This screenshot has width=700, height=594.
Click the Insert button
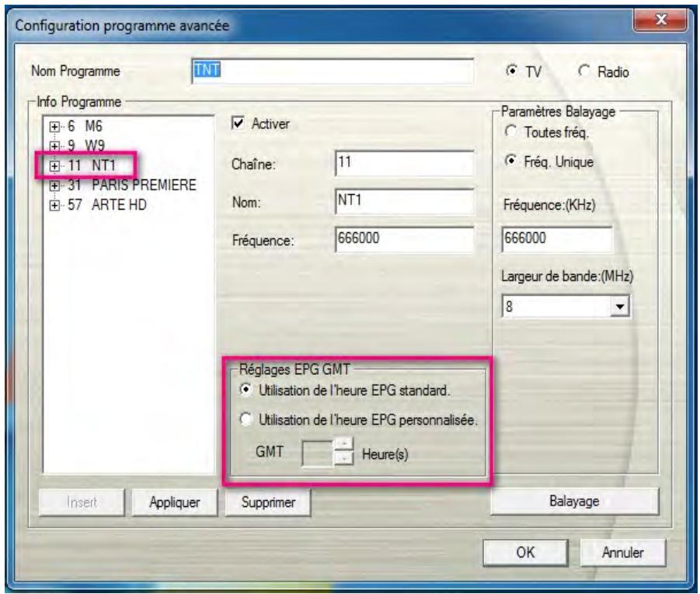coord(82,502)
